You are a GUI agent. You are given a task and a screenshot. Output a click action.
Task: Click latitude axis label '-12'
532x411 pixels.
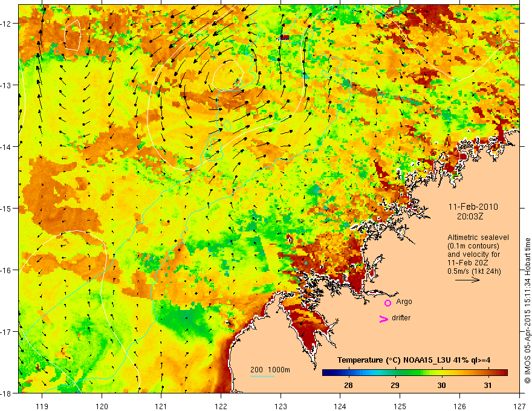click(6, 24)
